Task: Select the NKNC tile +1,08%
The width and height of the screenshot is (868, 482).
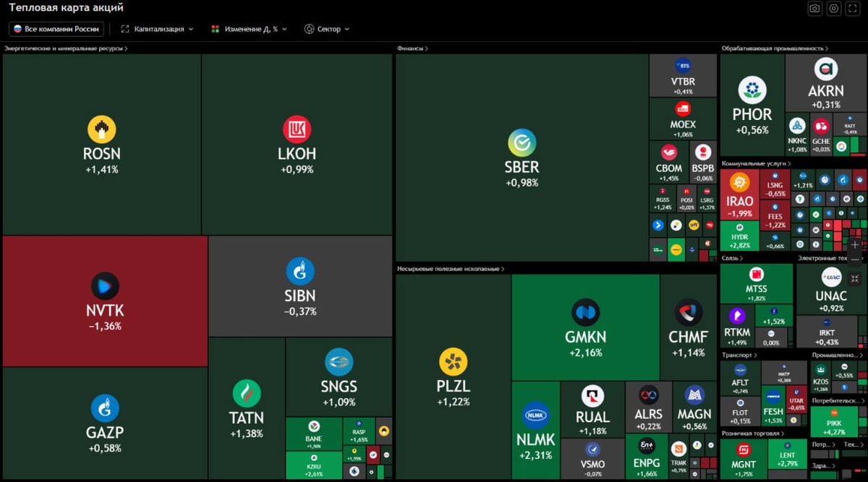Action: coord(797,134)
